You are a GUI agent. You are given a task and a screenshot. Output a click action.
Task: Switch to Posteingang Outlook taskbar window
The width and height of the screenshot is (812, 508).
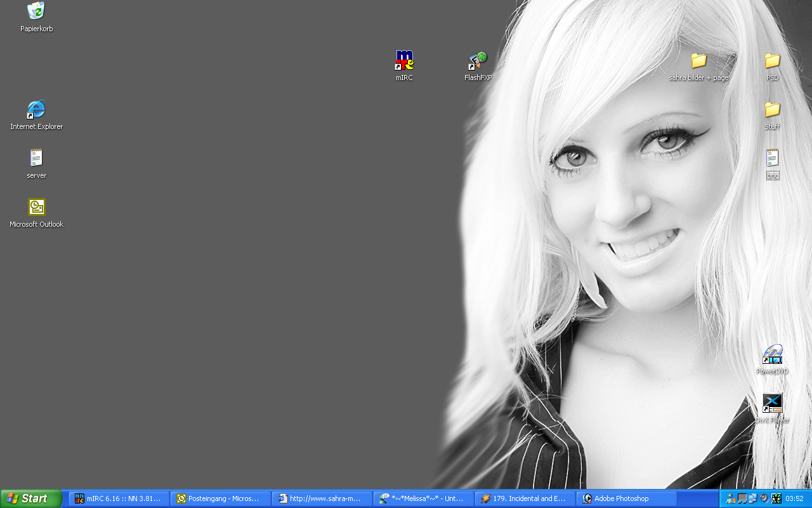coord(220,498)
